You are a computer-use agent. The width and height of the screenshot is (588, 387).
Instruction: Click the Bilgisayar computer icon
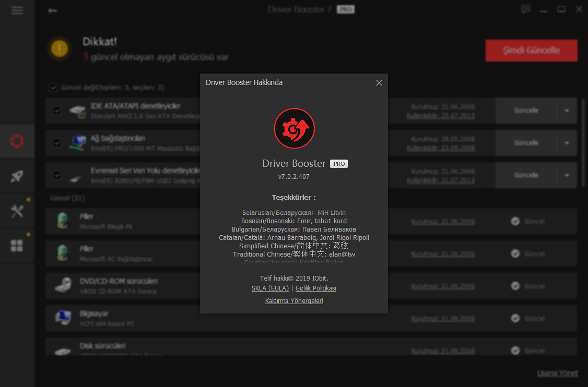point(63,318)
